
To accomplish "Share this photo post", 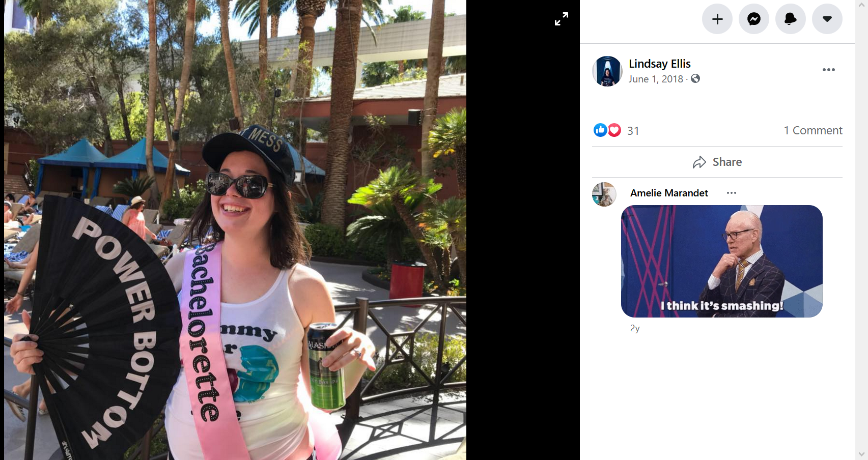I will (717, 162).
